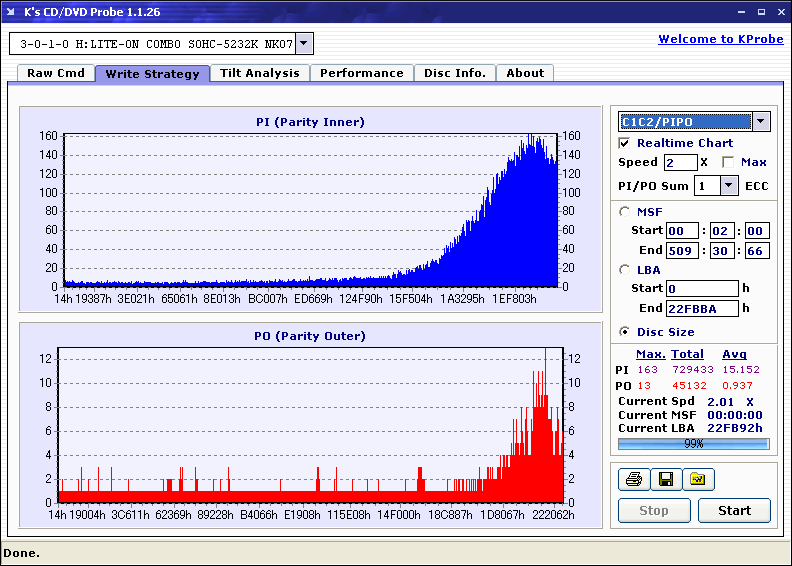This screenshot has height=566, width=792.
Task: Switch to the Tilt Analysis tab
Action: click(260, 73)
